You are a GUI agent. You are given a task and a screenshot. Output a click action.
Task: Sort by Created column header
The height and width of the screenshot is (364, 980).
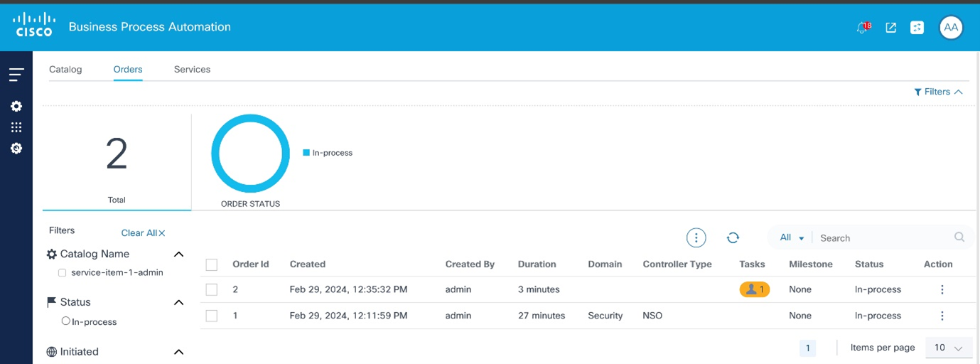(x=308, y=264)
